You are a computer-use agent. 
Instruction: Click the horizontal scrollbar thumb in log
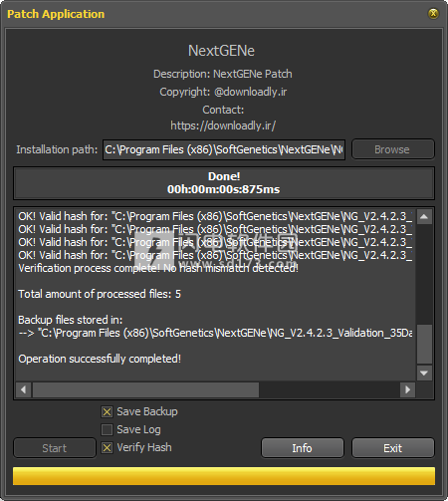coord(145,389)
